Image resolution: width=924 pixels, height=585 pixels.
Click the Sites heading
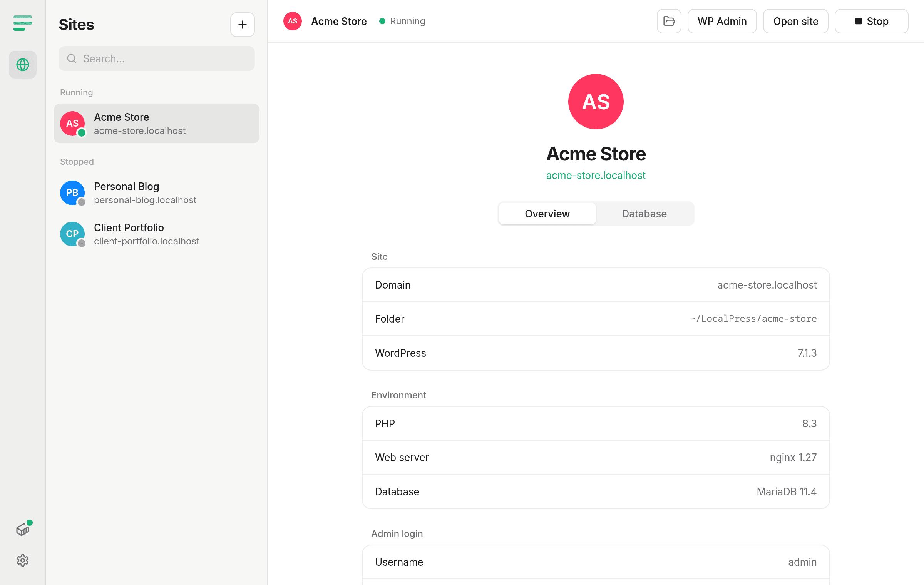pos(76,25)
